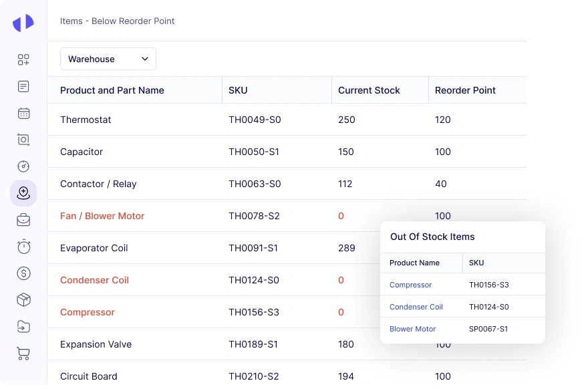This screenshot has width=588, height=389.
Task: Open the shopping cart sidebar icon
Action: pos(23,354)
